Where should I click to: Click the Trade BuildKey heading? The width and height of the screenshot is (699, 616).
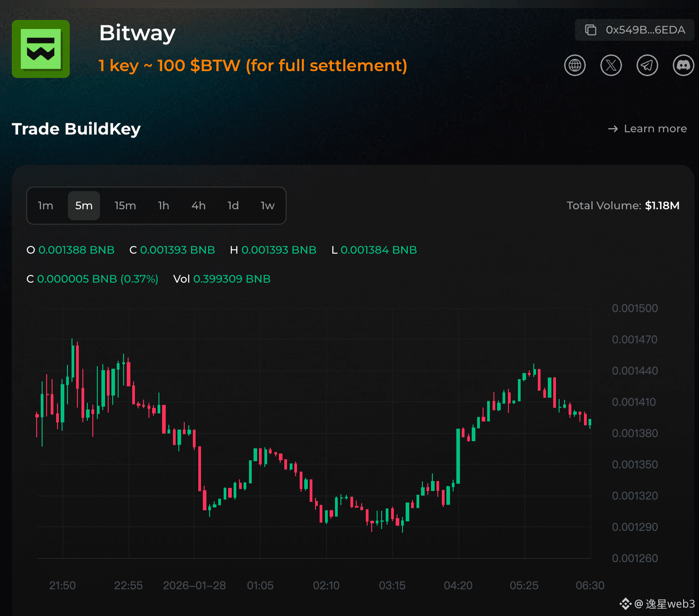pos(76,129)
